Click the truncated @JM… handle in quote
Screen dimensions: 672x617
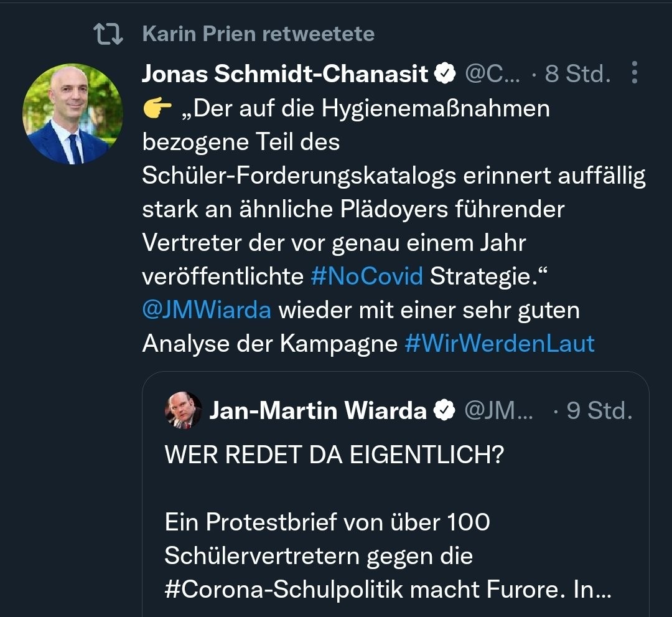498,410
